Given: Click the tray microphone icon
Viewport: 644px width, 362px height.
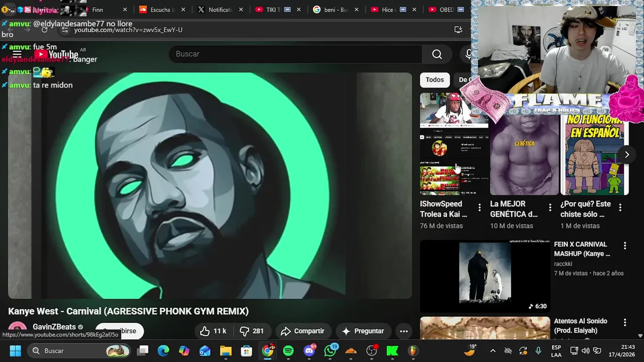Looking at the screenshot, I should (x=538, y=351).
